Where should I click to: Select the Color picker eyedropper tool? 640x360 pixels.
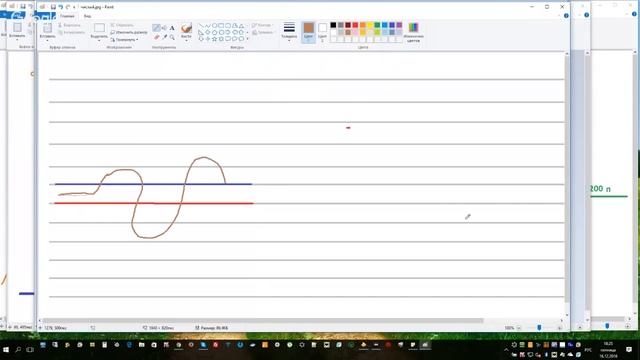164,37
